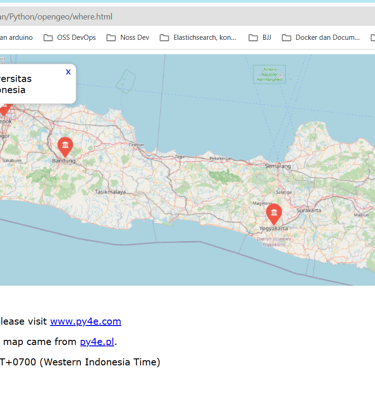Screen dimensions: 375x401
Task: Click the Semarang city label on map
Action: point(278,166)
